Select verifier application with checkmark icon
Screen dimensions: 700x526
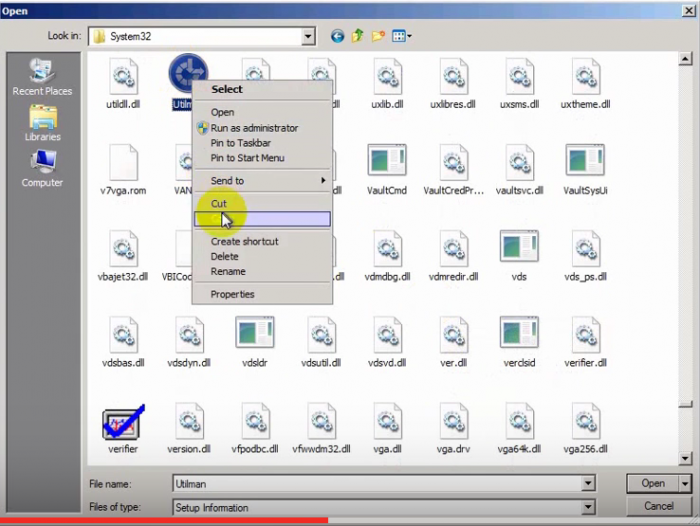coord(123,422)
